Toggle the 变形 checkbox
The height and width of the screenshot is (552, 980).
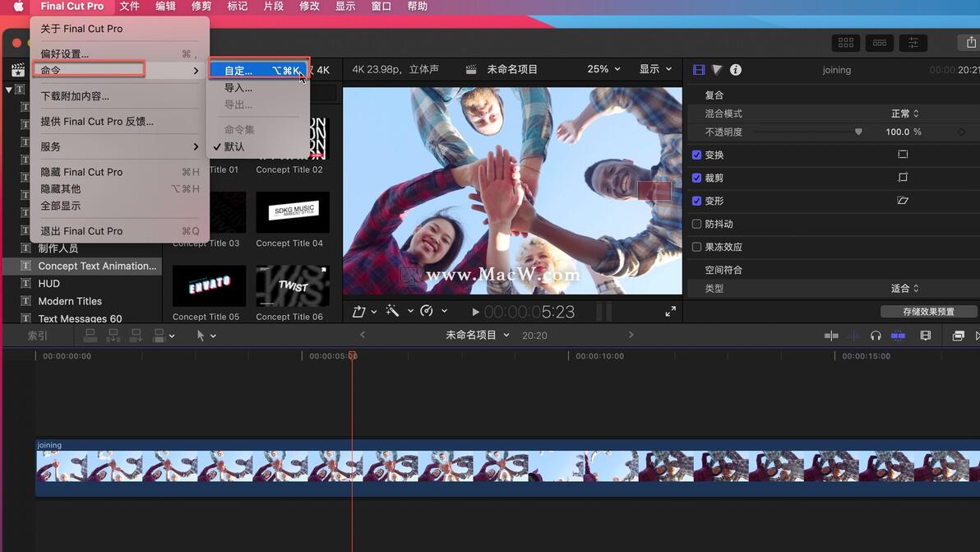pos(696,202)
